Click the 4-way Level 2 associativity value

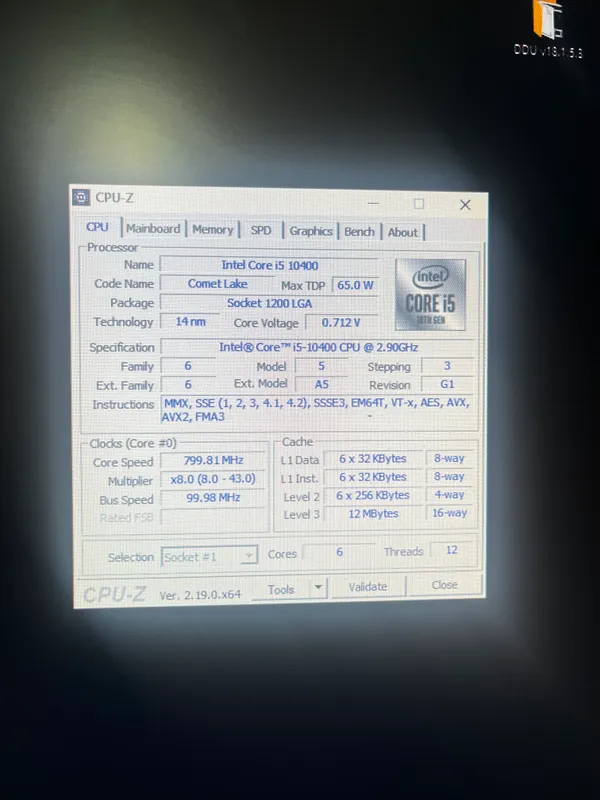pyautogui.click(x=450, y=494)
